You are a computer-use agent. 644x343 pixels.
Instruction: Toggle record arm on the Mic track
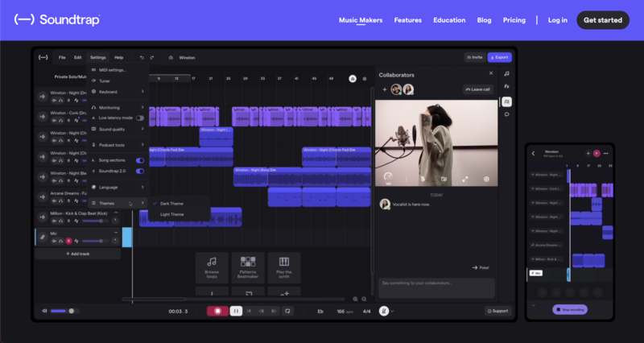pos(68,241)
